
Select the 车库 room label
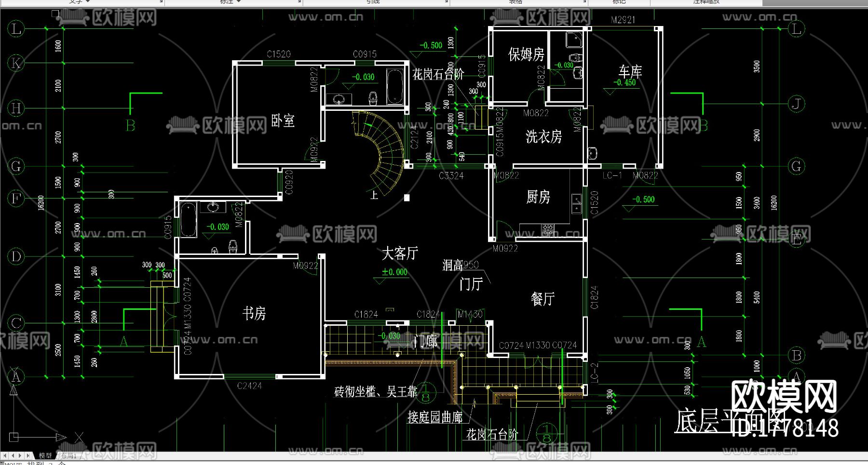[630, 72]
